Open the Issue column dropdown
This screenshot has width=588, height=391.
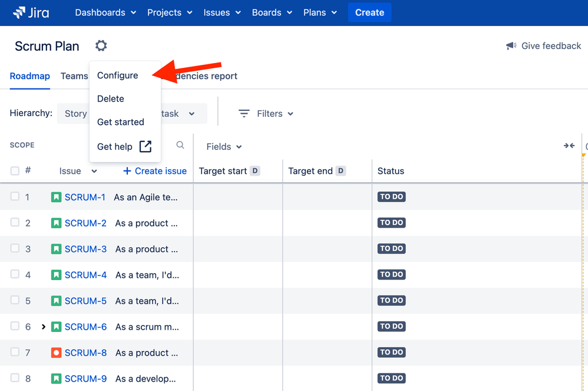pos(78,171)
